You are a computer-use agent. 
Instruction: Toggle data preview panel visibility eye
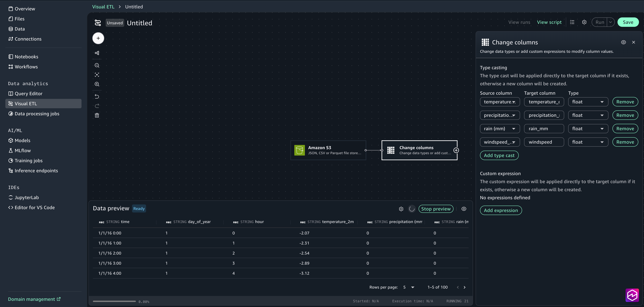[x=464, y=209]
